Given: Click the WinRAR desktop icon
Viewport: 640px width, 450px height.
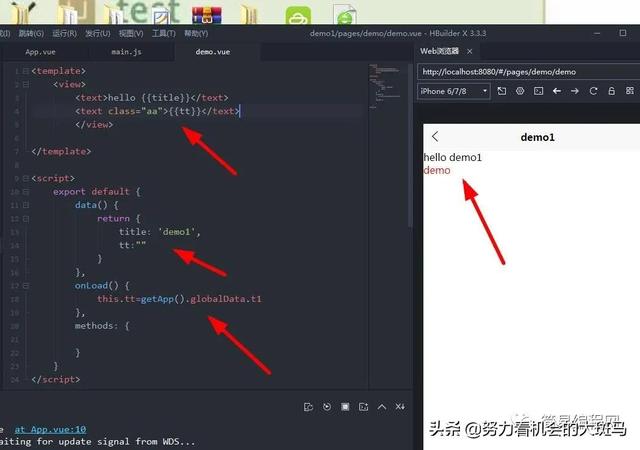Looking at the screenshot, I should (x=207, y=16).
